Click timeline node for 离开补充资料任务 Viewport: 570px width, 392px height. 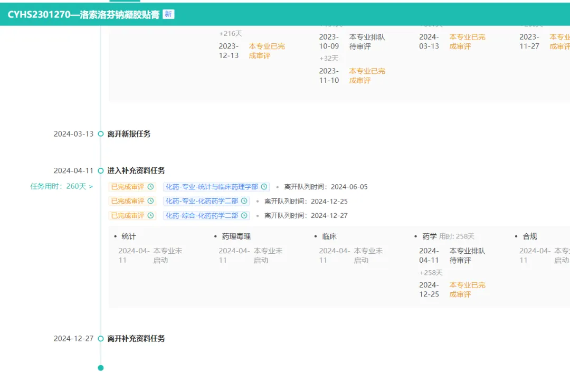click(x=101, y=339)
